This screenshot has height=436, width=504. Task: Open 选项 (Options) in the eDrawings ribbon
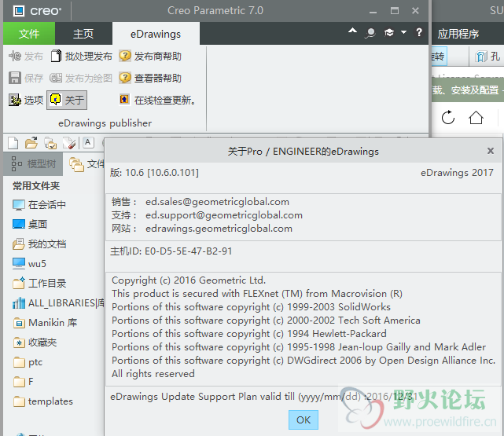[26, 100]
